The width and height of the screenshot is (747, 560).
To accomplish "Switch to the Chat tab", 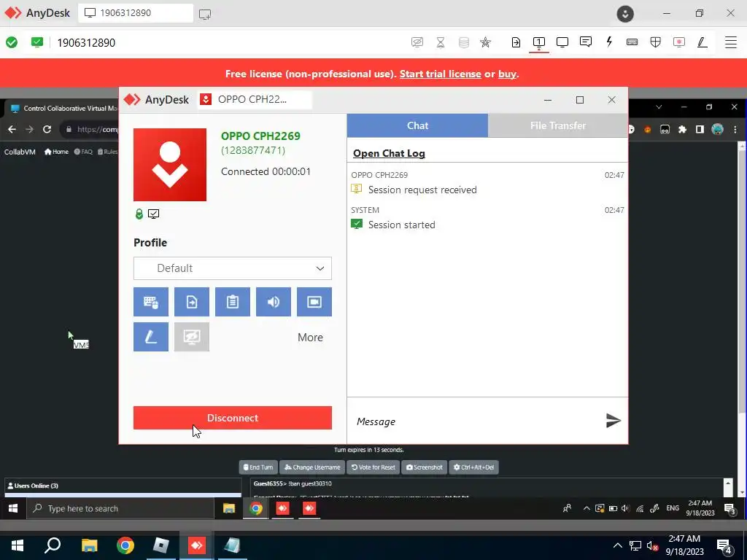I will tap(417, 125).
